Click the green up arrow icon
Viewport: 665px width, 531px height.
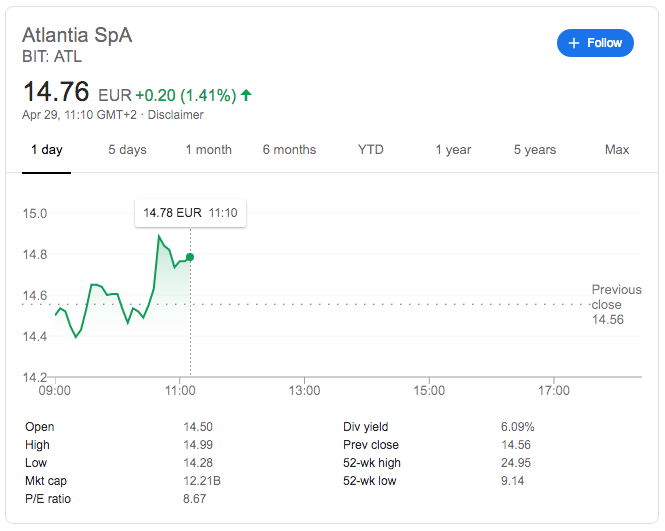tap(246, 95)
